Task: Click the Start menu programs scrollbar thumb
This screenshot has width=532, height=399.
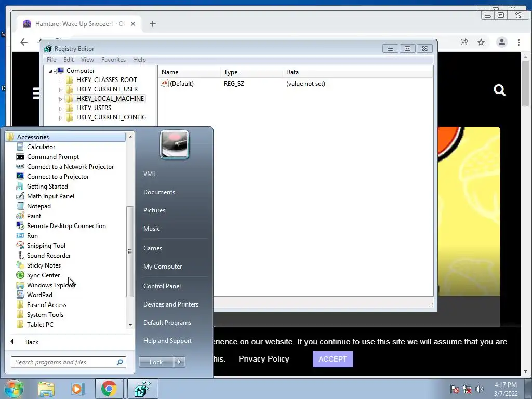Action: [129, 251]
